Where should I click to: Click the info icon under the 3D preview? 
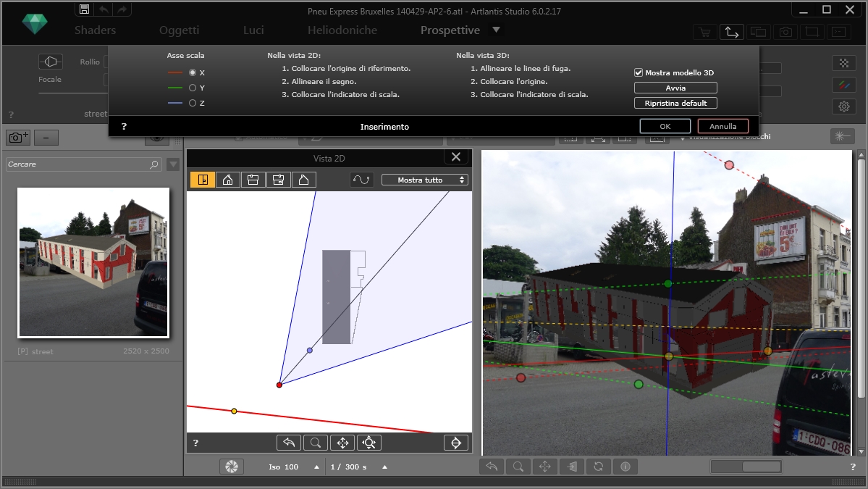pos(625,467)
